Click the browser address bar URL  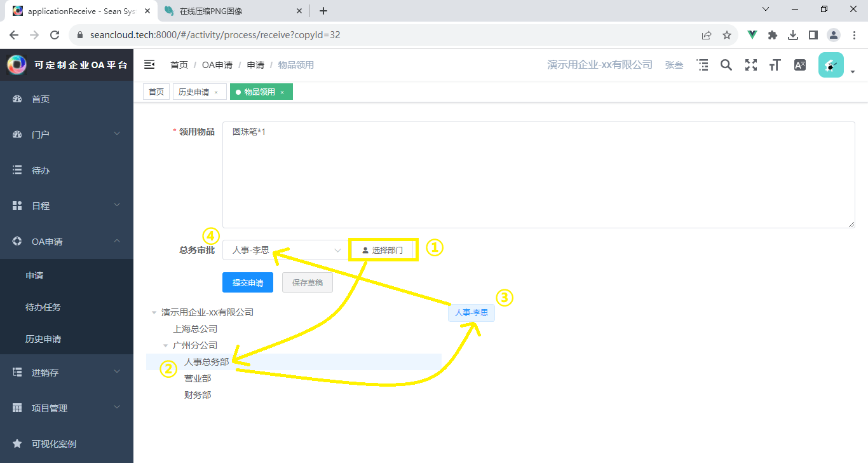click(215, 35)
